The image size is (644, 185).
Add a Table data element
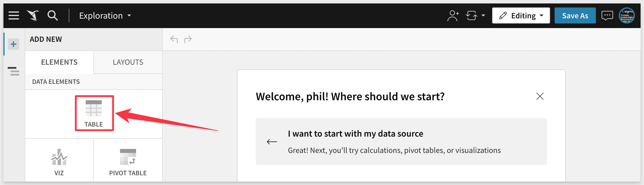coord(94,113)
